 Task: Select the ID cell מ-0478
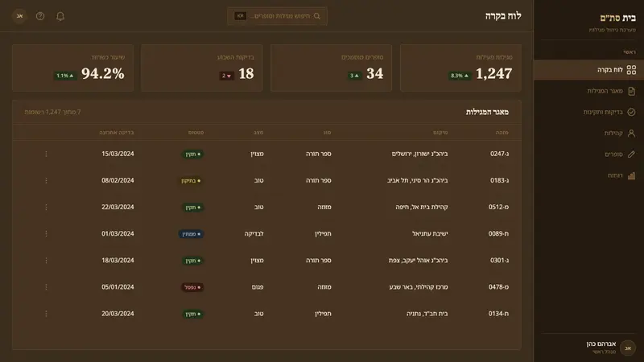[498, 287]
